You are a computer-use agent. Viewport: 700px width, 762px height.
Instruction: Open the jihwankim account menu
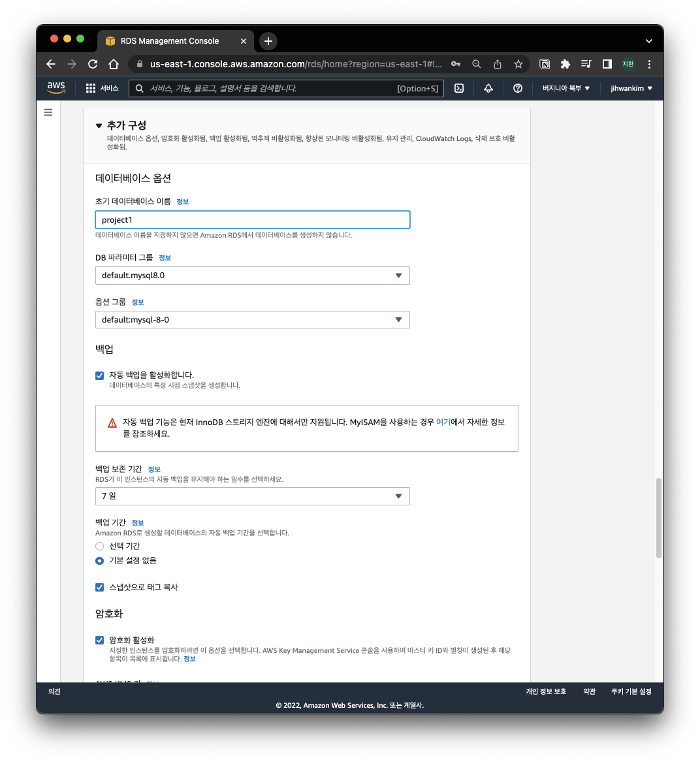pos(631,88)
